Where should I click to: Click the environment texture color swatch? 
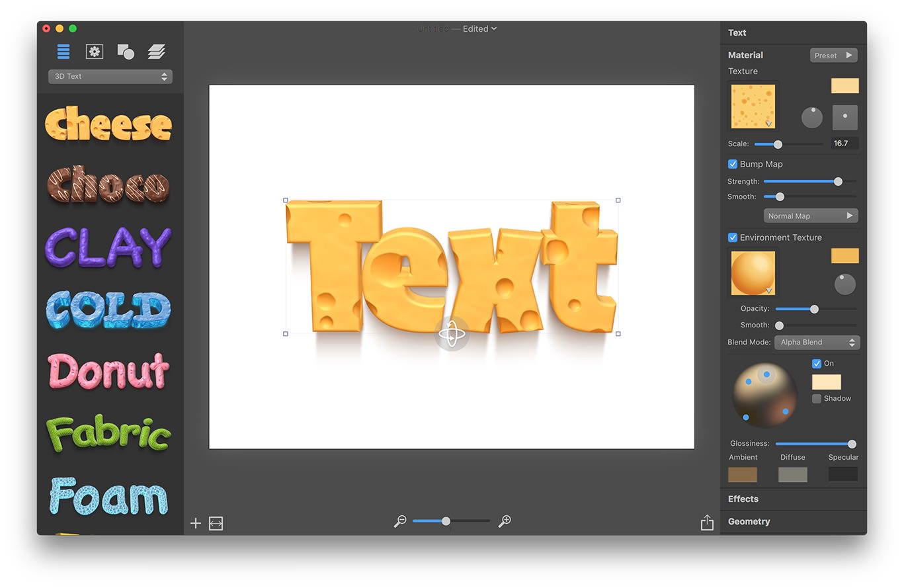tap(844, 256)
